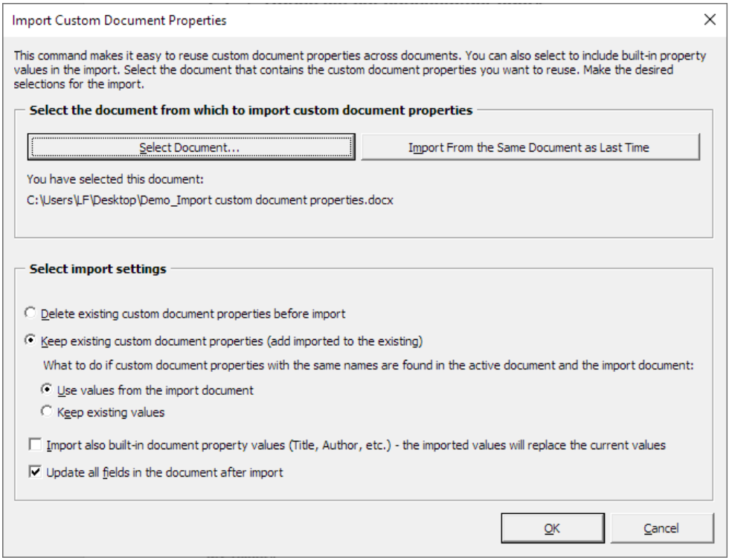Click the dialog title Import Custom Document Properties
This screenshot has height=560, width=732.
click(119, 21)
